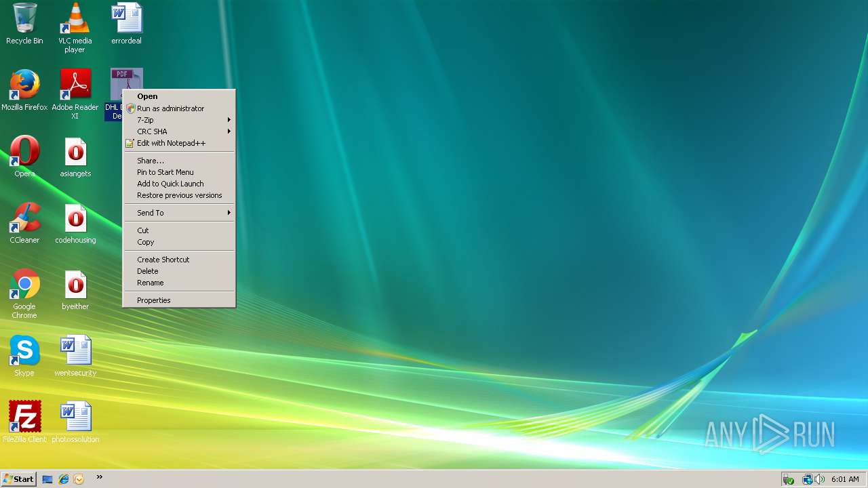
Task: Open the Start menu
Action: 18,479
